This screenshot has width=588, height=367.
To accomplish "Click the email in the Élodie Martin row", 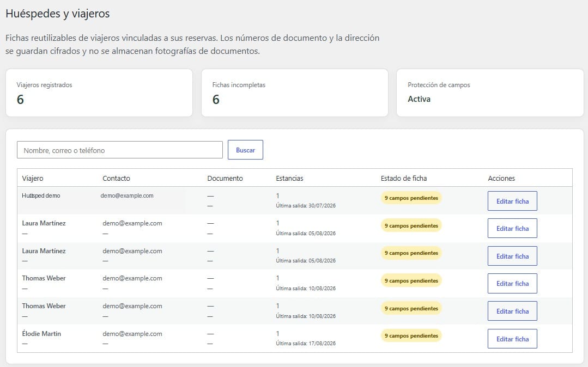I will coord(132,334).
